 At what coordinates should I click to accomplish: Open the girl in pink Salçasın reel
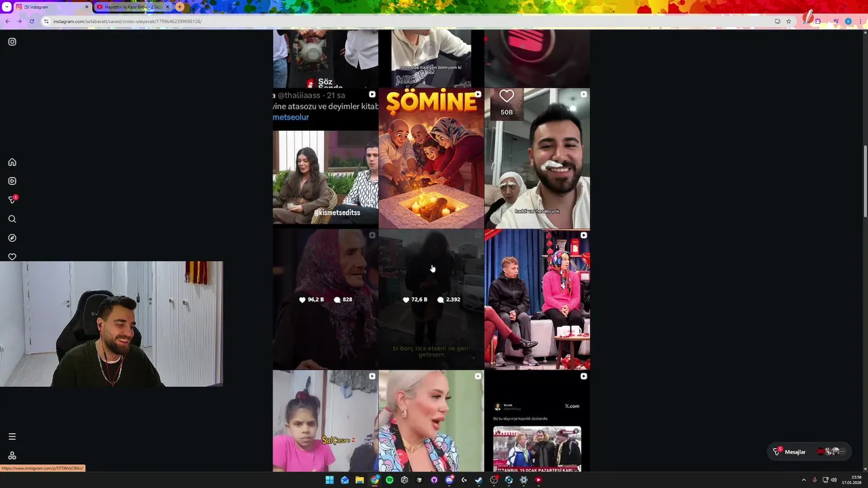[x=325, y=421]
